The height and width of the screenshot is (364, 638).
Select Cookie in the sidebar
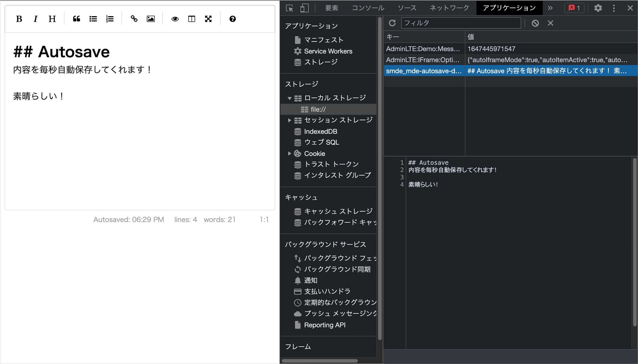(x=314, y=153)
